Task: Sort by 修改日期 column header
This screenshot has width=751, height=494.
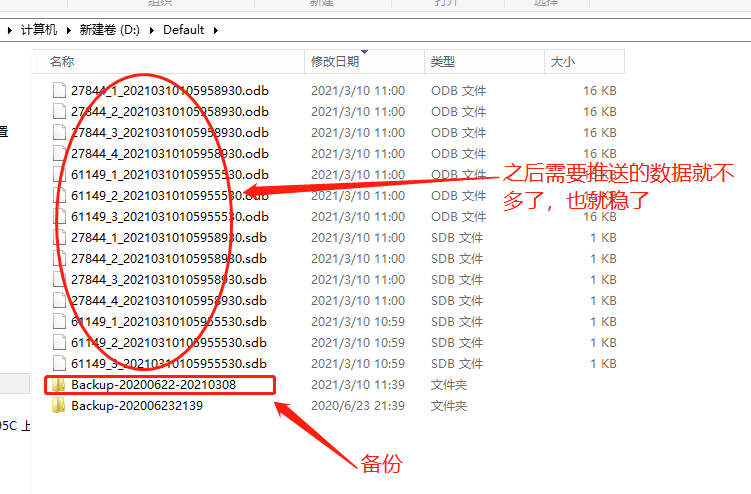Action: point(335,62)
